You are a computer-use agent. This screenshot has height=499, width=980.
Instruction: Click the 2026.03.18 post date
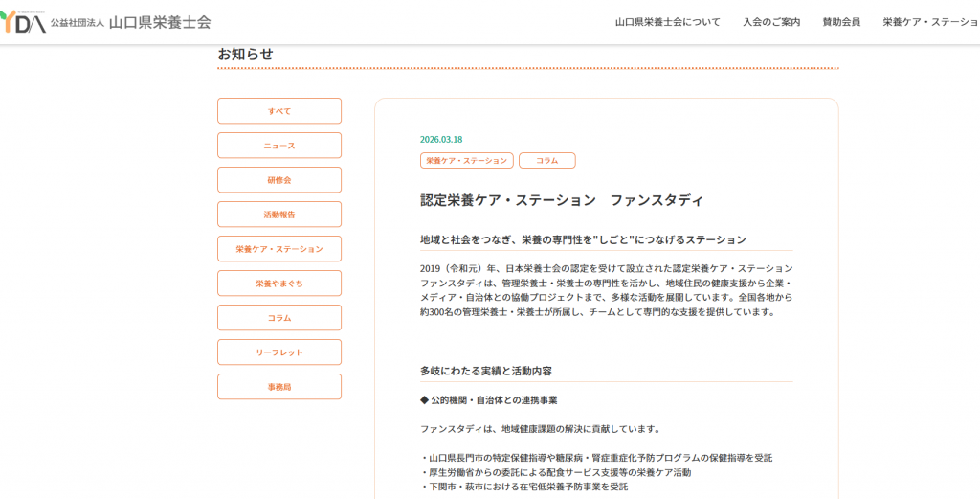[441, 140]
